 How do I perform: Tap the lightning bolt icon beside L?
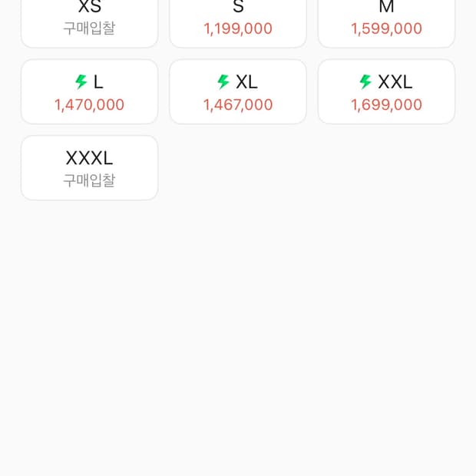(x=81, y=82)
